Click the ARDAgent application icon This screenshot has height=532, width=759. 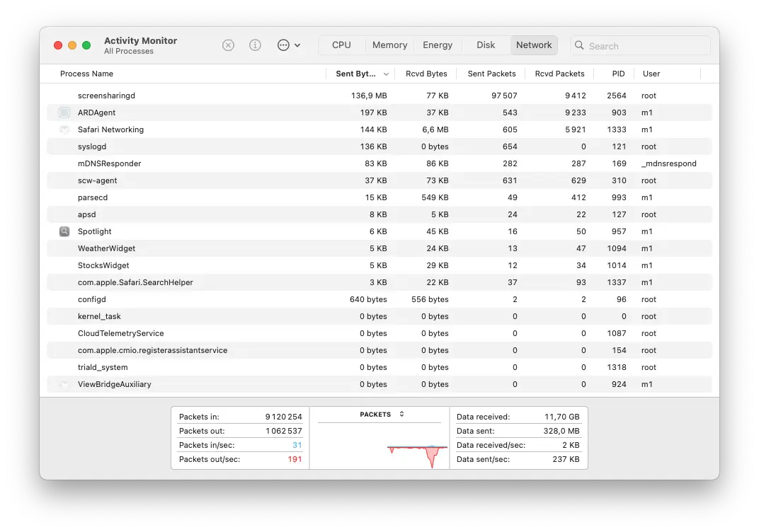click(64, 112)
